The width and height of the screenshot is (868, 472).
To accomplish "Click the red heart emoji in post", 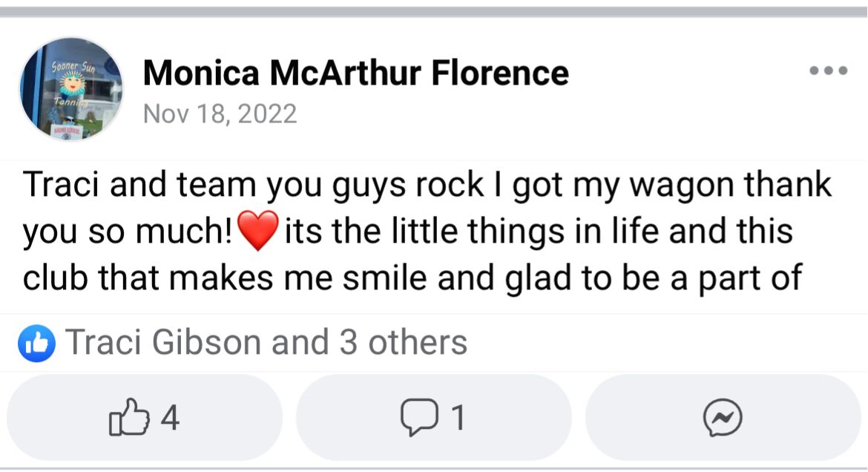I will click(258, 231).
